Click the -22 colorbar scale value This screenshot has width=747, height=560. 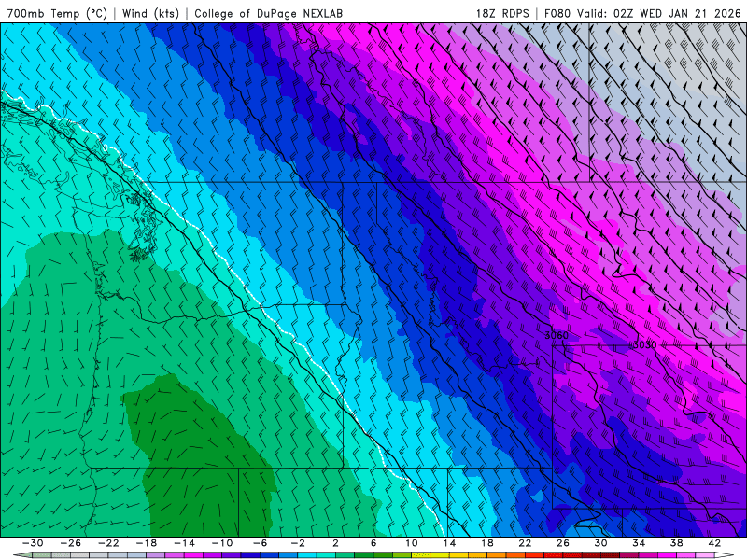pyautogui.click(x=108, y=543)
